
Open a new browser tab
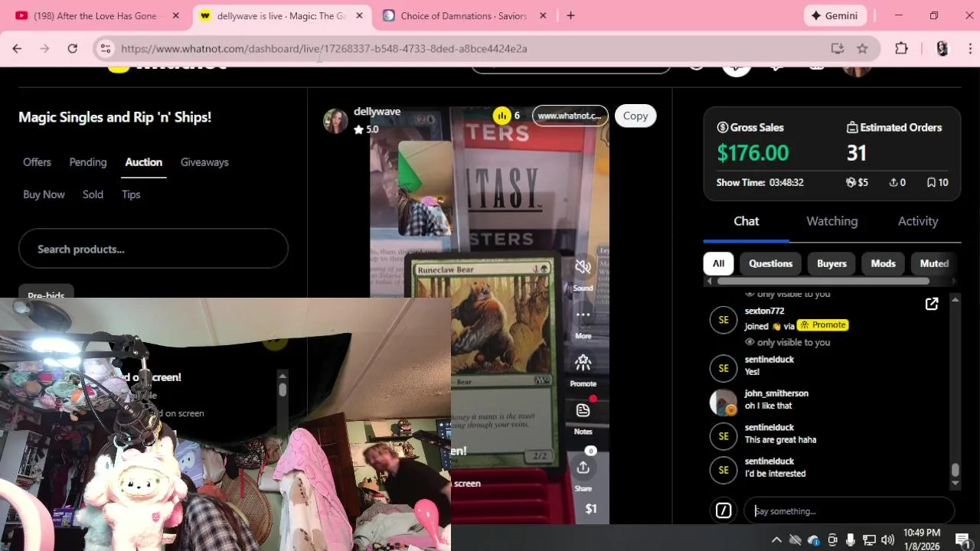[x=570, y=15]
